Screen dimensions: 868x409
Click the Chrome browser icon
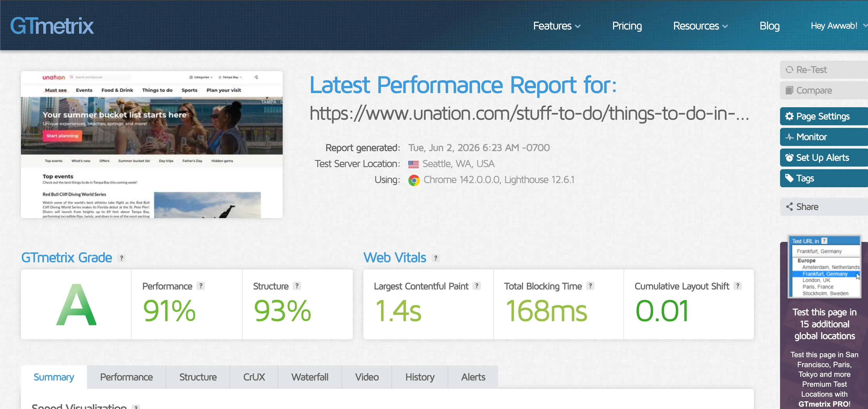click(x=414, y=180)
